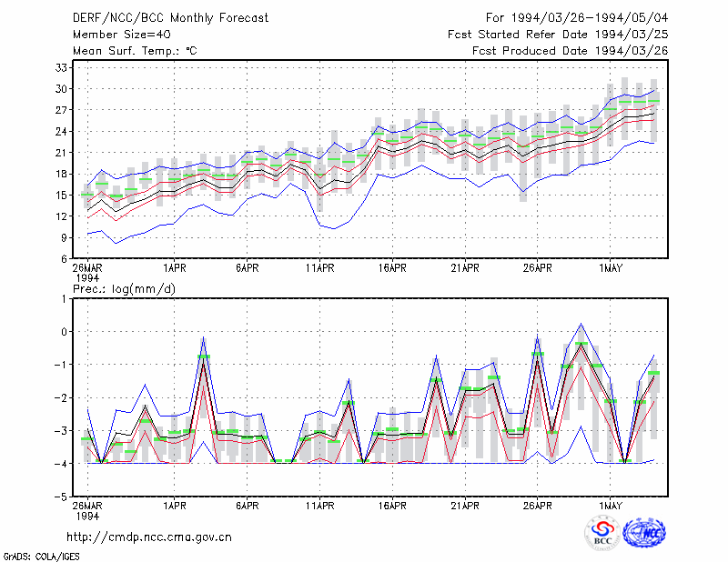Click the BCC logo icon
Screen dimensions: 728x562
pyautogui.click(x=602, y=533)
